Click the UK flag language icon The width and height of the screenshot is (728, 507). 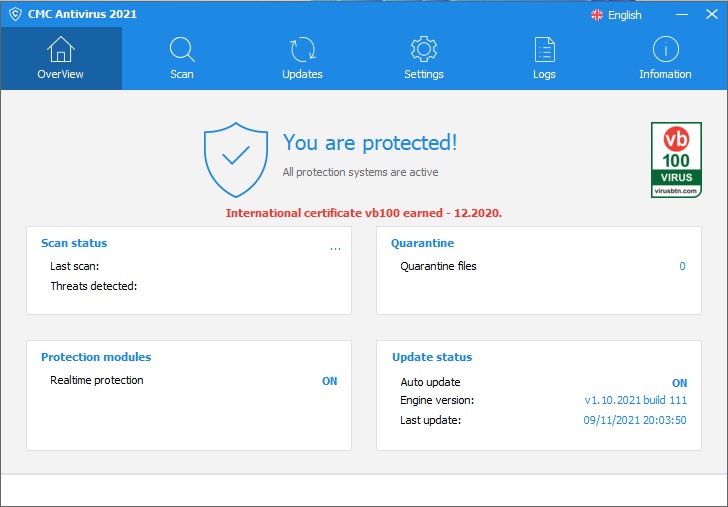[597, 15]
